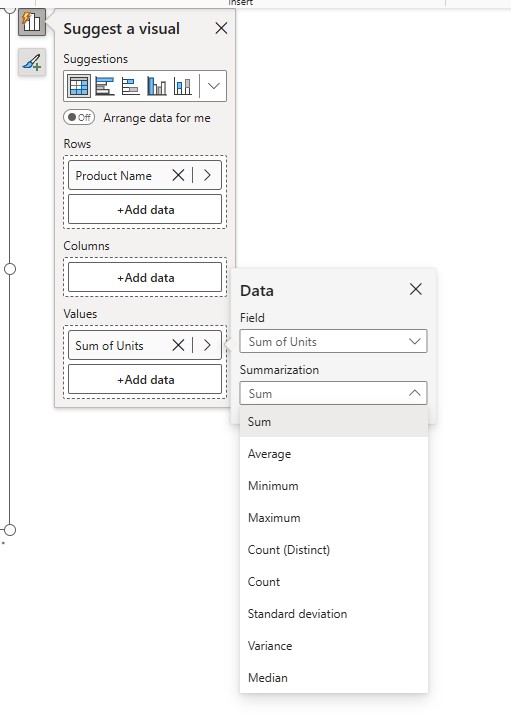
Task: Choose Maximum summarization option
Action: coord(334,518)
